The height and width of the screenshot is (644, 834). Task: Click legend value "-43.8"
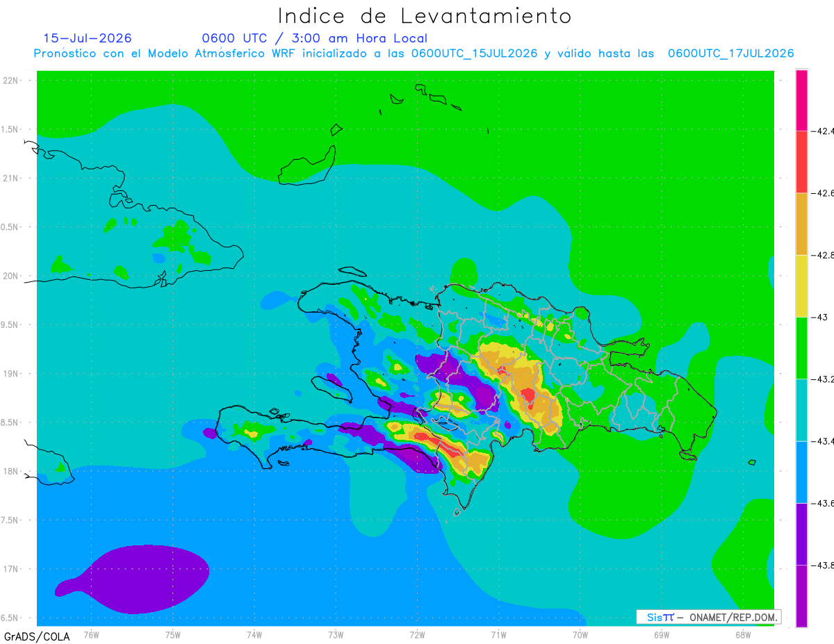(822, 565)
